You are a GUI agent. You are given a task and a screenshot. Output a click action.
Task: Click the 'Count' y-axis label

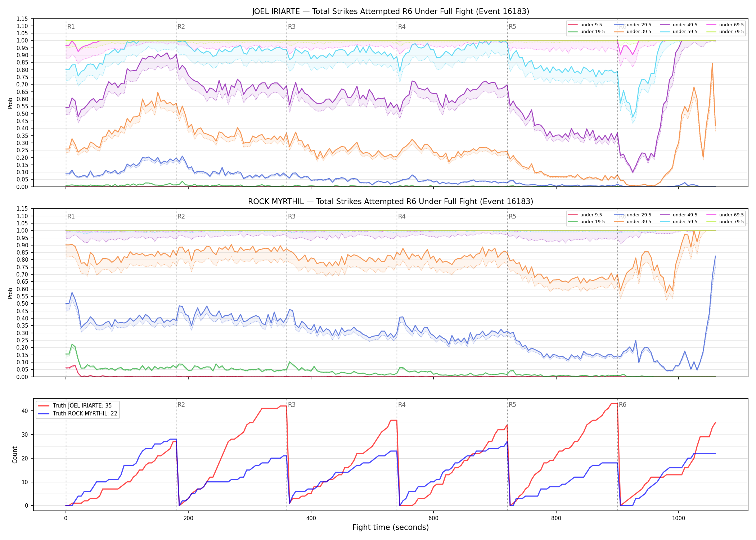(x=15, y=455)
